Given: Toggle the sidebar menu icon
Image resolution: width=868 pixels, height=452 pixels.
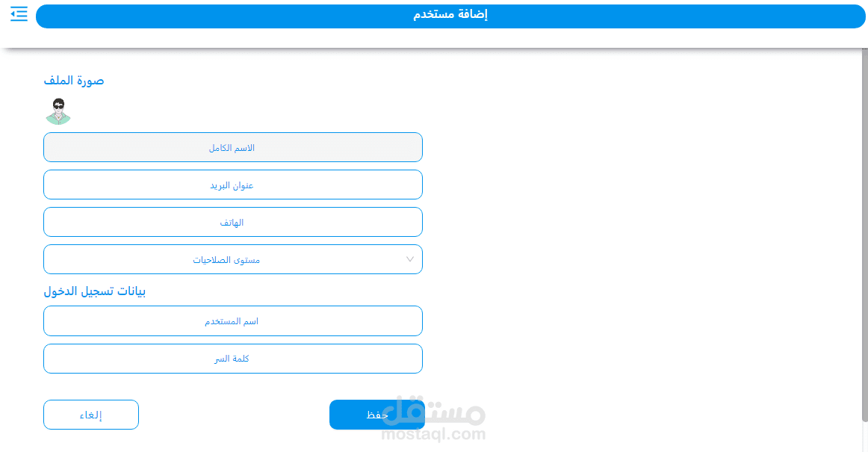Looking at the screenshot, I should coord(19,13).
